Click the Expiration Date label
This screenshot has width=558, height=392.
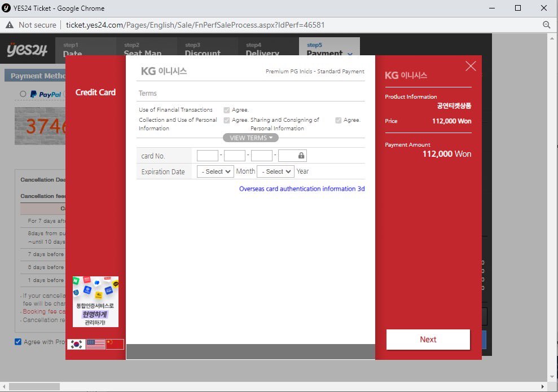(x=163, y=172)
